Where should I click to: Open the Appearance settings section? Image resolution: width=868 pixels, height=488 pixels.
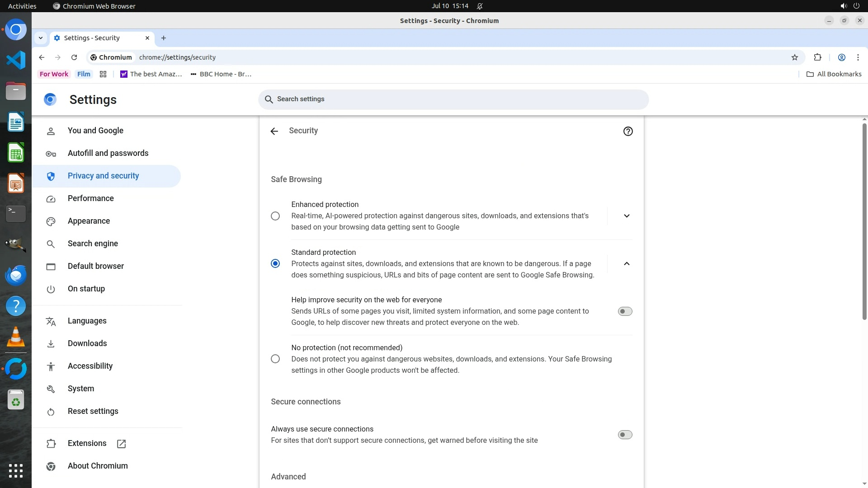(x=89, y=221)
